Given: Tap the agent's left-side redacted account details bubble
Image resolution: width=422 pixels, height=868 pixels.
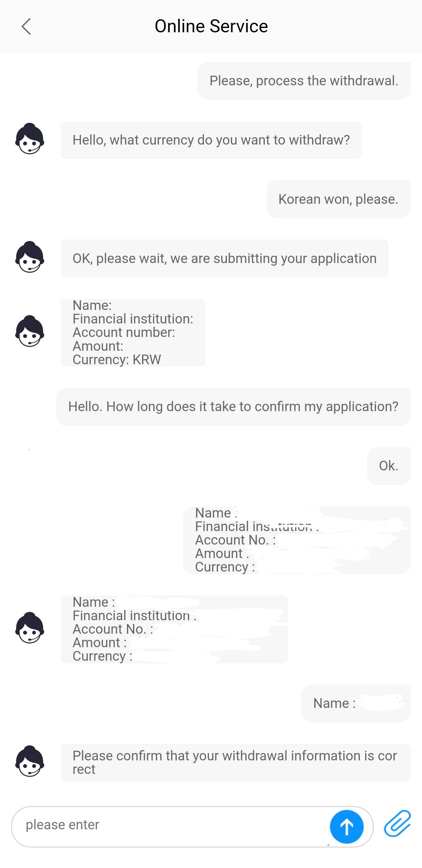Looking at the screenshot, I should tap(174, 629).
